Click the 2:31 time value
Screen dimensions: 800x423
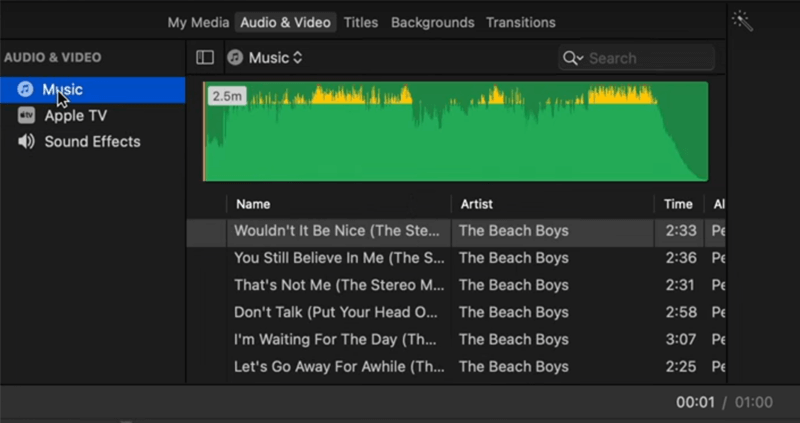tap(680, 285)
